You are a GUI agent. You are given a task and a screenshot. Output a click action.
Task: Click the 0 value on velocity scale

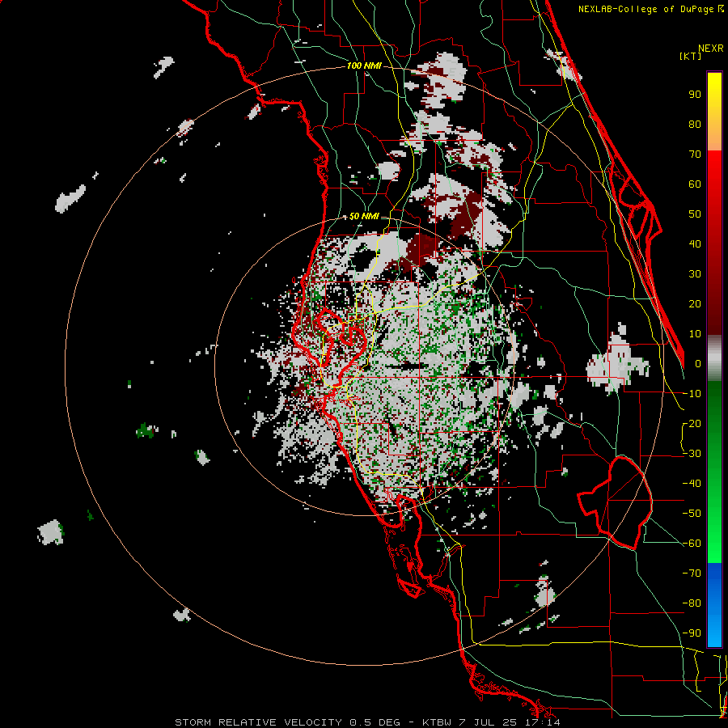click(x=698, y=364)
